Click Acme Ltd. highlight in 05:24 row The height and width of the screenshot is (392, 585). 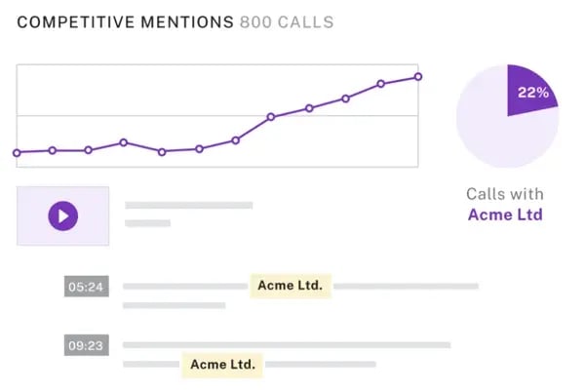(291, 286)
